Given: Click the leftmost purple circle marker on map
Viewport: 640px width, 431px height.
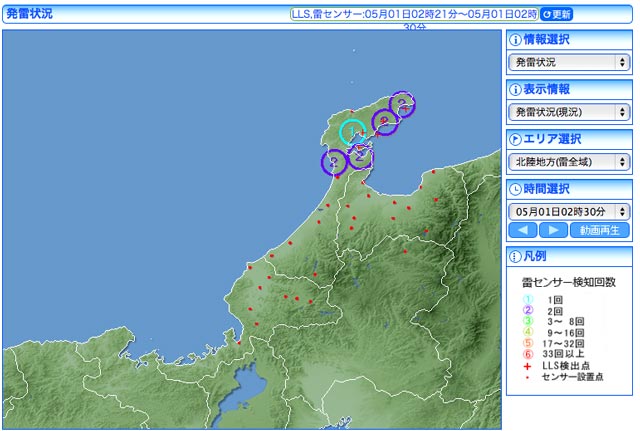Looking at the screenshot, I should coord(334,160).
